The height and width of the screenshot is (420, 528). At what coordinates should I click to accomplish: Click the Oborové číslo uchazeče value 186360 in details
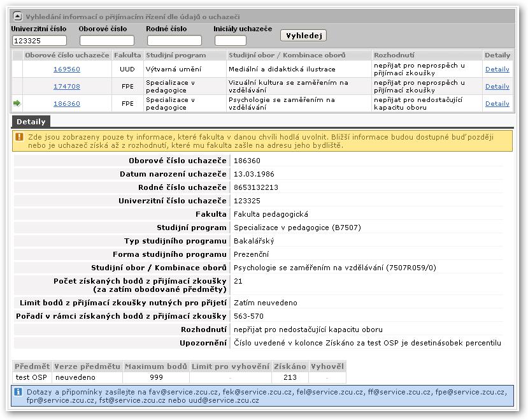click(247, 161)
